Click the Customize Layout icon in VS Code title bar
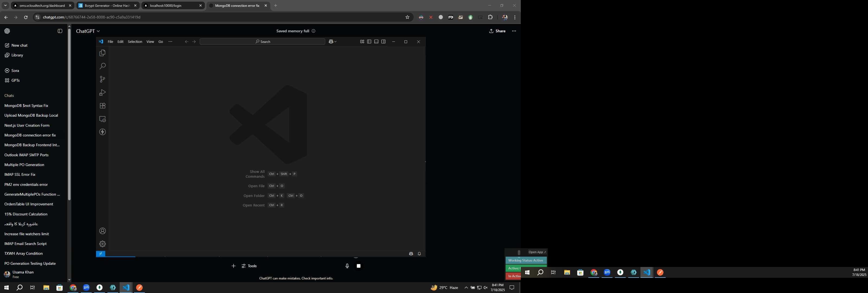The image size is (868, 293). [362, 42]
